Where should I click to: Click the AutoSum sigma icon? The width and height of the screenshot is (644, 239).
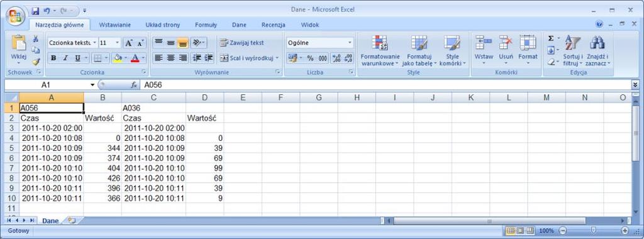[x=551, y=38]
